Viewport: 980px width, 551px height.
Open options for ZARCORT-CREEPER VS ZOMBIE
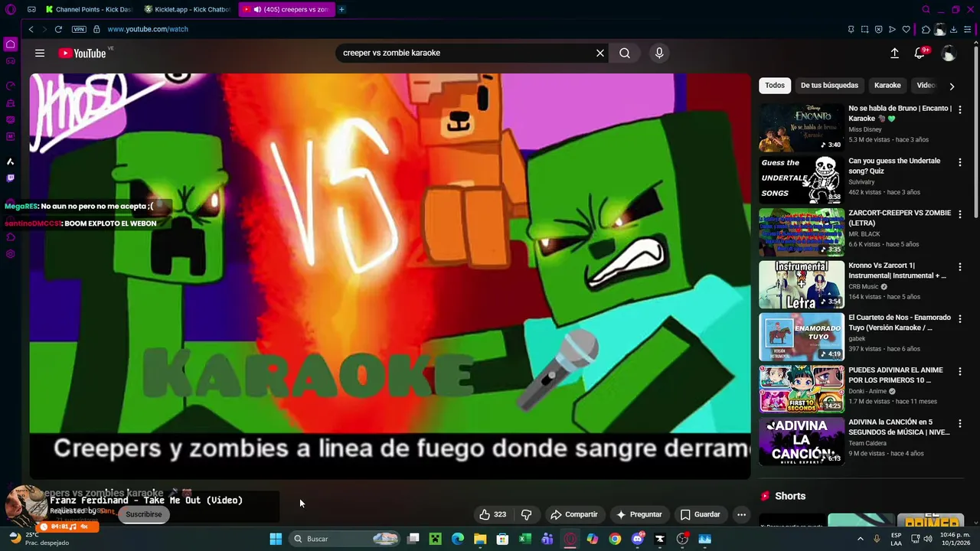click(959, 214)
